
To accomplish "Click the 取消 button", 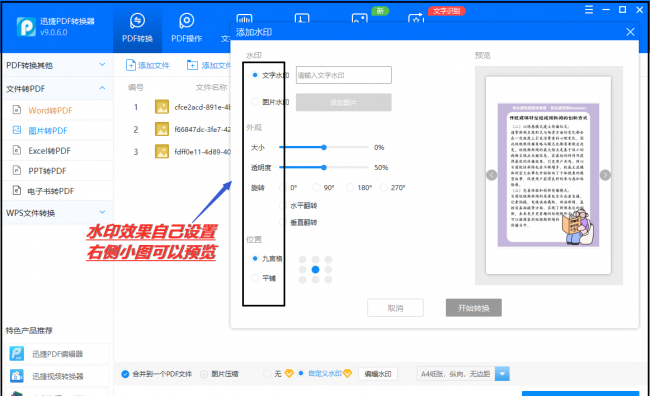I will click(x=395, y=308).
